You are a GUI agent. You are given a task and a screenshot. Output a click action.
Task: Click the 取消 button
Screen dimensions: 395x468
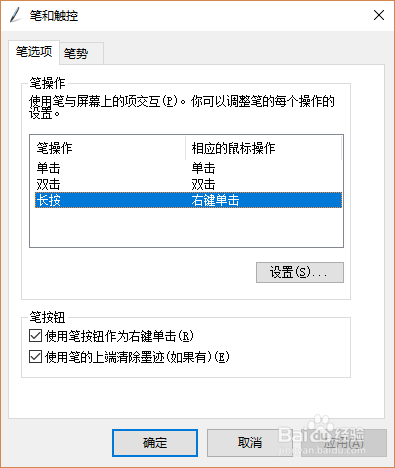pos(250,443)
